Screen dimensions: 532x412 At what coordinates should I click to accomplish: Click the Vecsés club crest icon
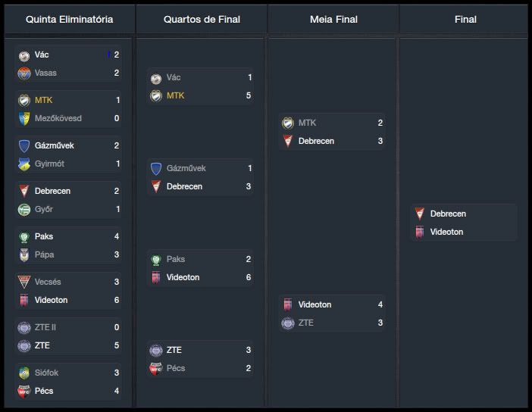24,282
